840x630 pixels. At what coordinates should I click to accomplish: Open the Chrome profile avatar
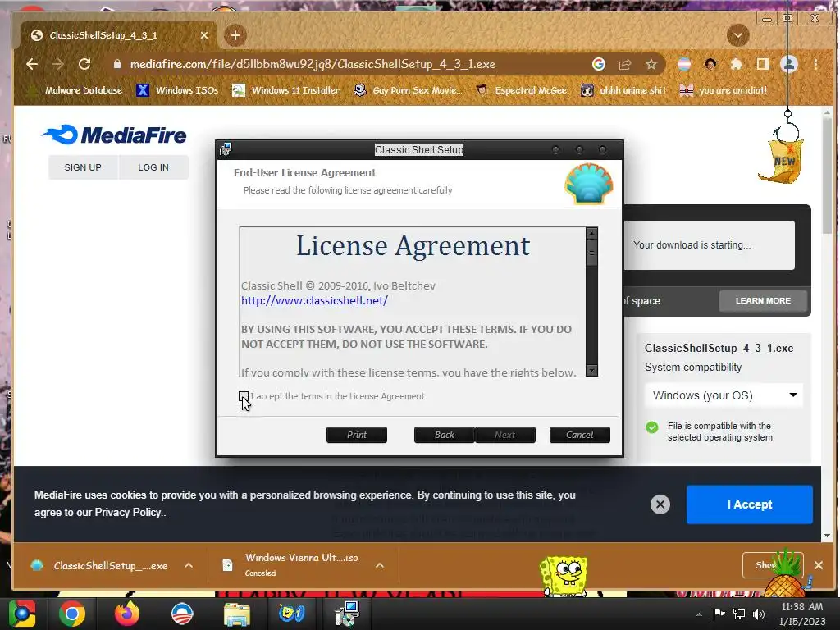[x=788, y=64]
